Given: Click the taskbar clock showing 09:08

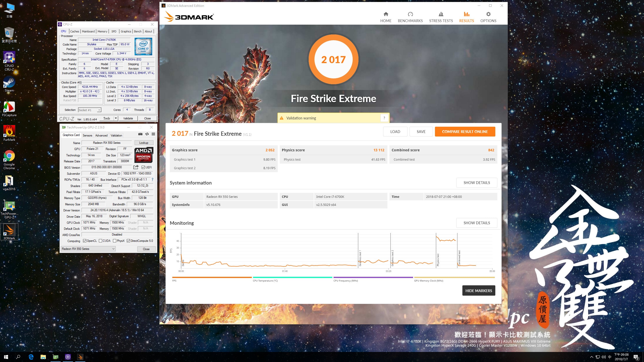Looking at the screenshot, I should tap(621, 357).
